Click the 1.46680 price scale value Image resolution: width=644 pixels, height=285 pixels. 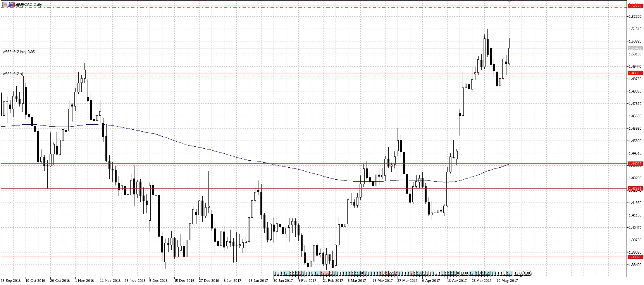(635, 116)
